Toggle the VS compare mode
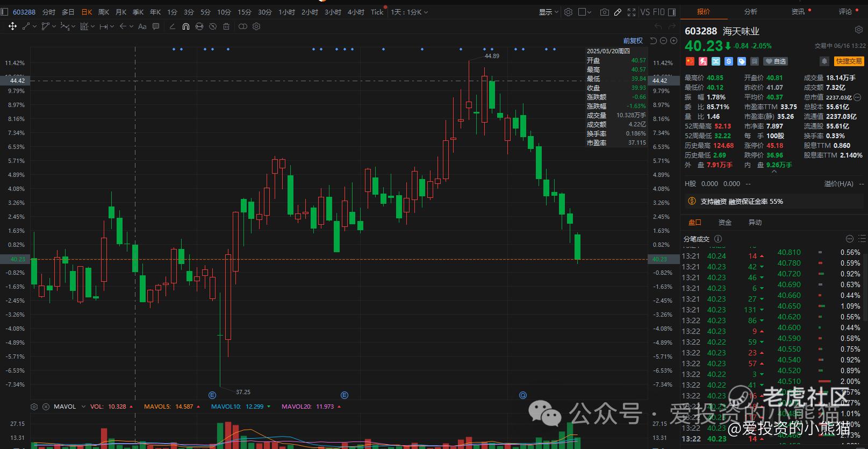Viewport: 868px width, 449px height. pos(645,12)
